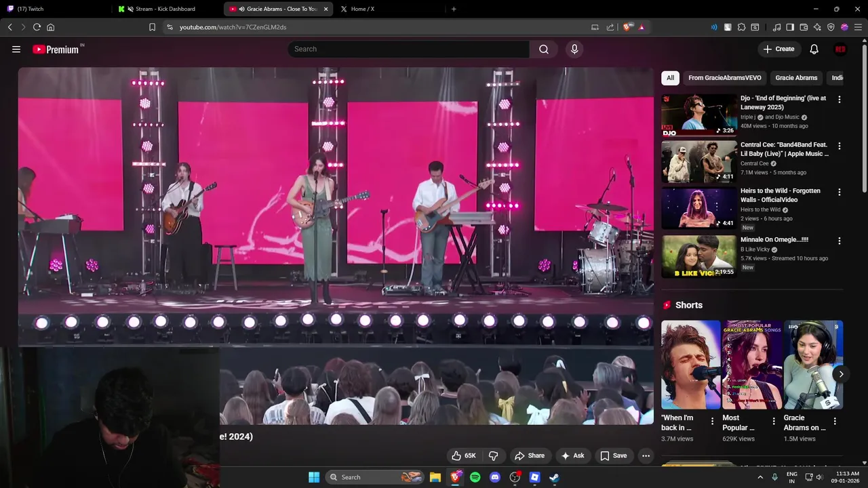Click the address bar URL

coord(233,27)
